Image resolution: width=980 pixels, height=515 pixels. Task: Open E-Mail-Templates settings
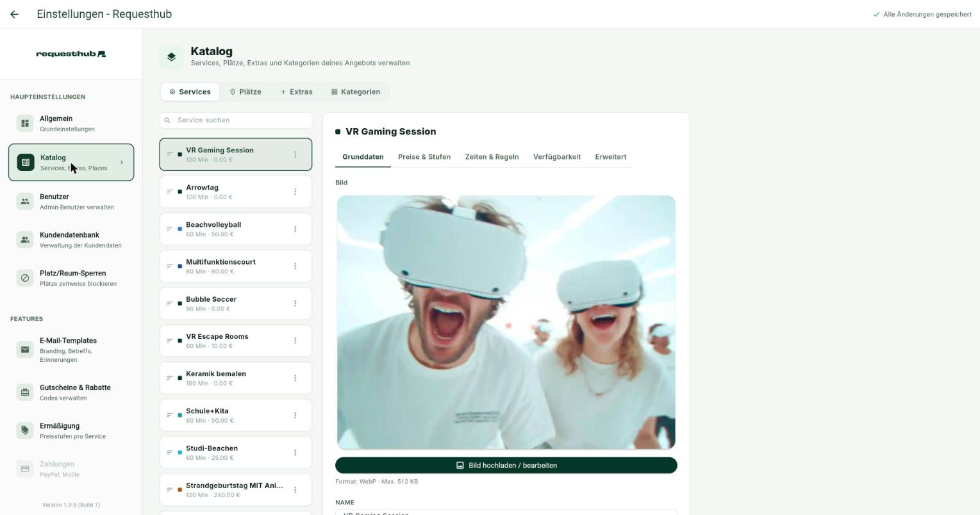[x=71, y=350]
